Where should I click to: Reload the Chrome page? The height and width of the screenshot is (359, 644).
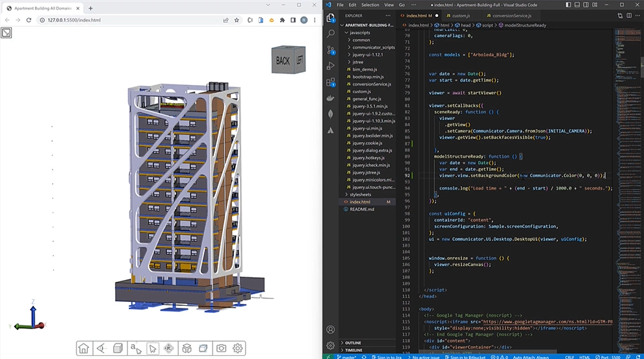(29, 20)
